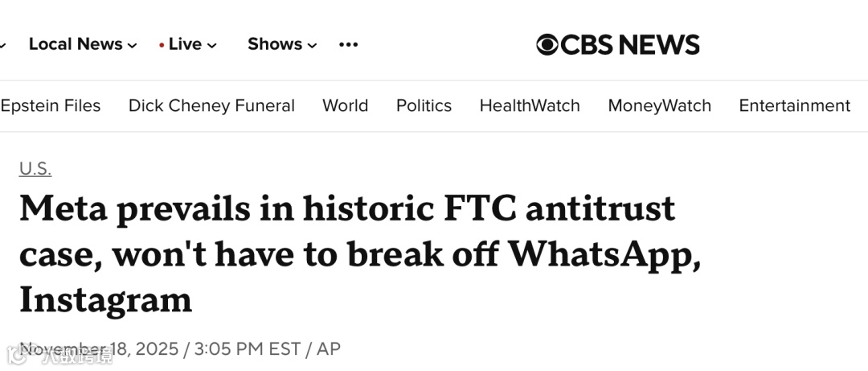The image size is (868, 371).
Task: Select the Entertainment nav item
Action: click(x=794, y=105)
